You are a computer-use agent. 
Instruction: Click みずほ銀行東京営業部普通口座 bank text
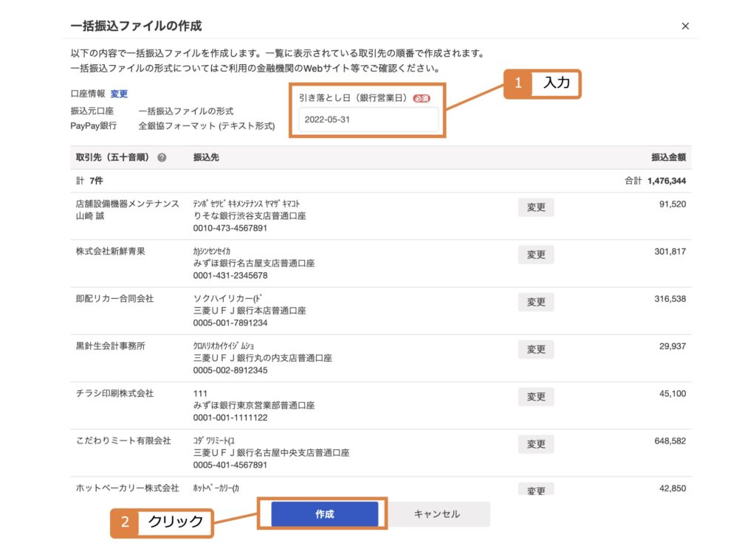(254, 405)
